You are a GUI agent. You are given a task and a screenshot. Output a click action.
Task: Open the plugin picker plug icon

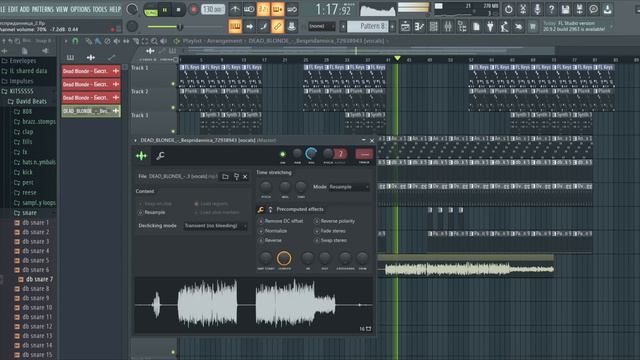pos(490,27)
